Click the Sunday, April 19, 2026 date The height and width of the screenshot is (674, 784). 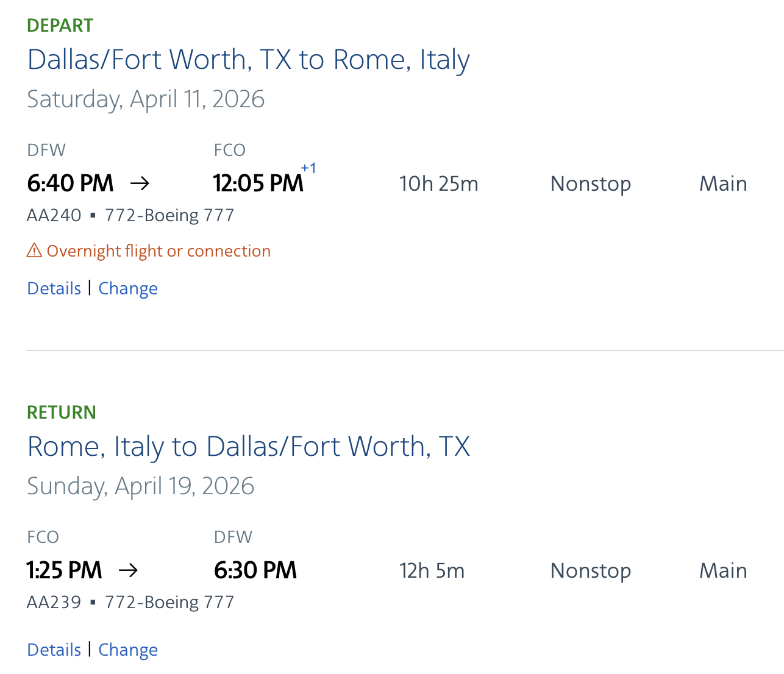140,486
